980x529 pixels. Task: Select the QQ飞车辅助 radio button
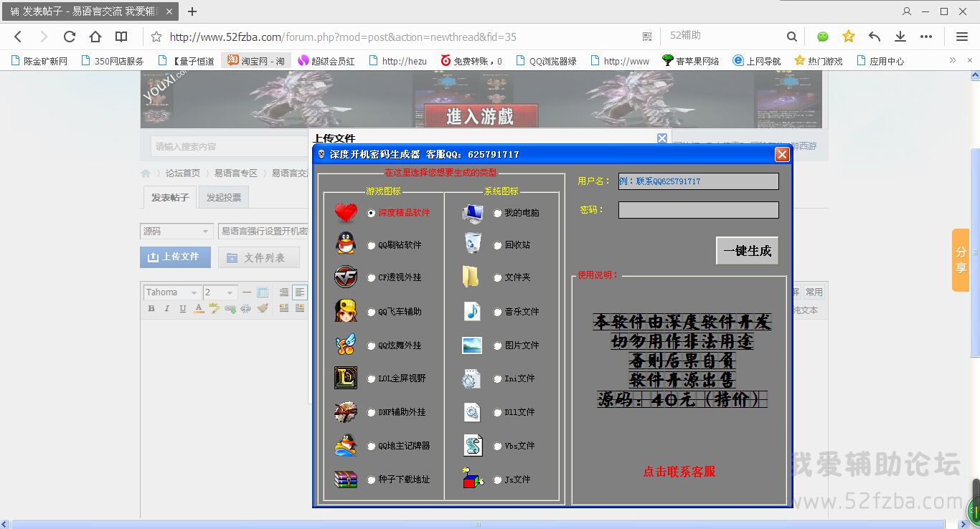click(371, 312)
